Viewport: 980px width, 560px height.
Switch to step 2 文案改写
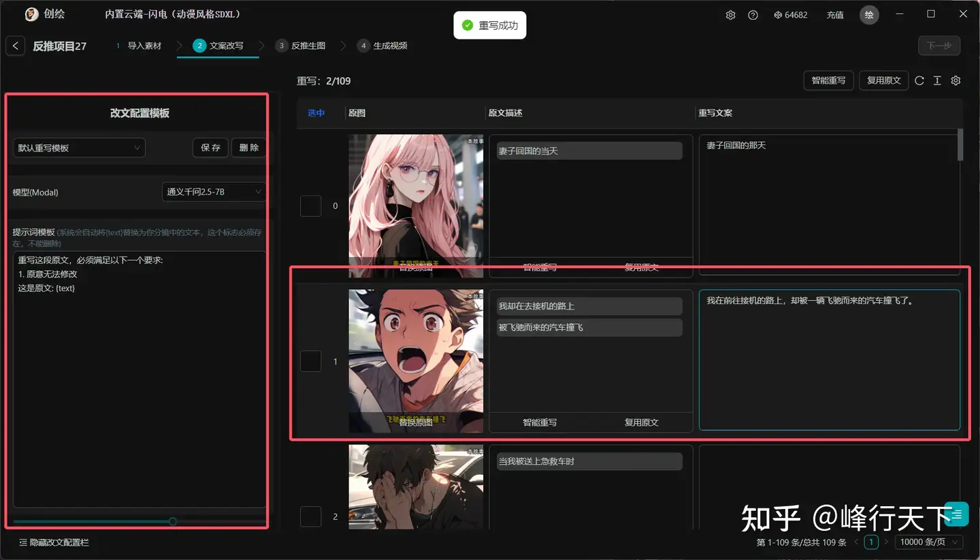(218, 46)
